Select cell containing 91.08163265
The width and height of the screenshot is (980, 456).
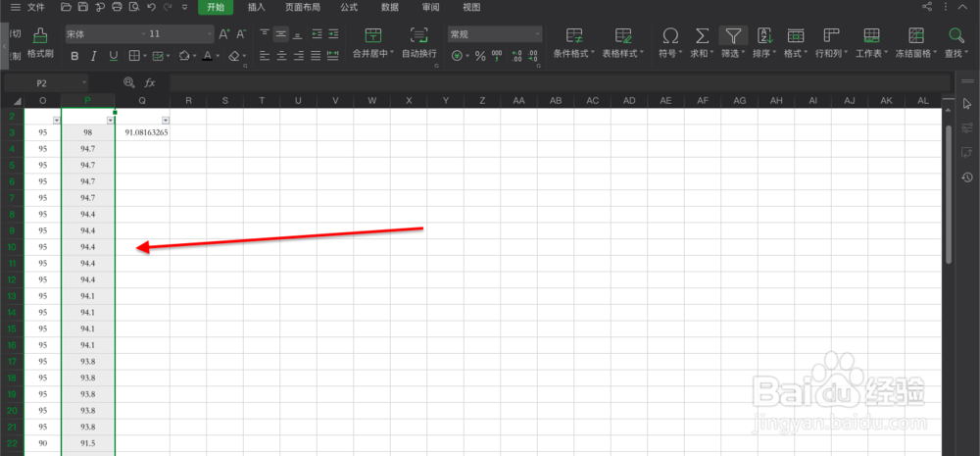[x=142, y=132]
